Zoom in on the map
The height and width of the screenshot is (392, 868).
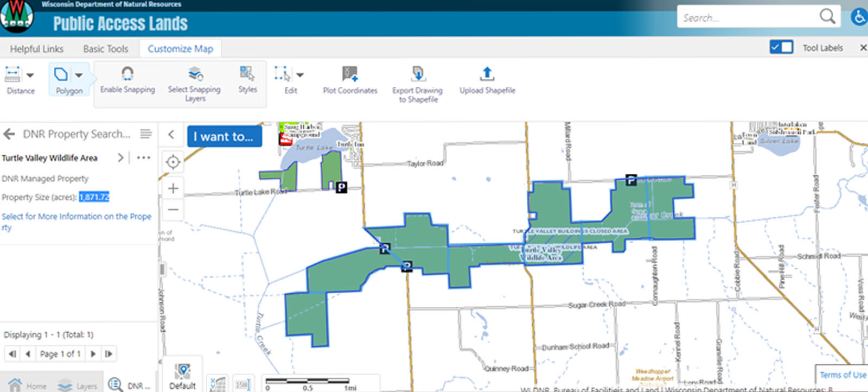(x=173, y=188)
